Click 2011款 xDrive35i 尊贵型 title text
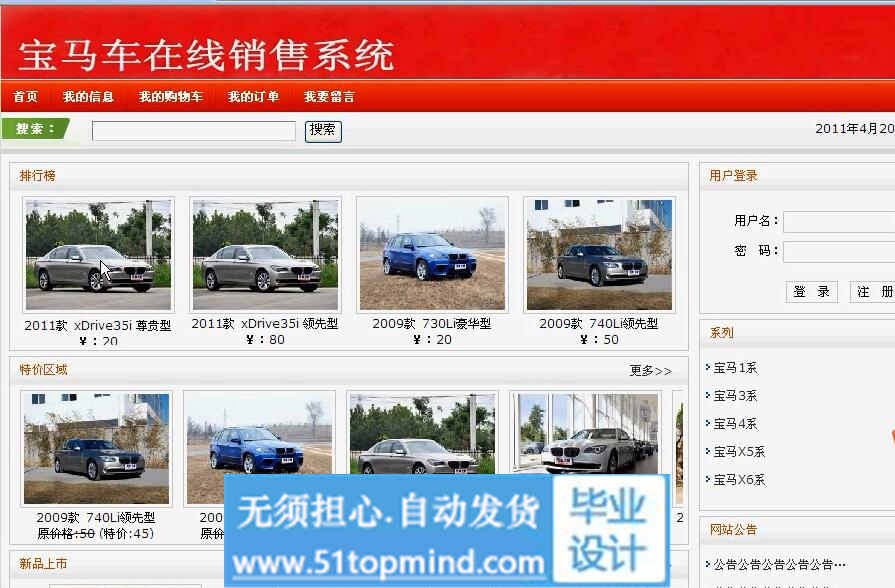Screen dimensions: 895x588 tap(98, 325)
